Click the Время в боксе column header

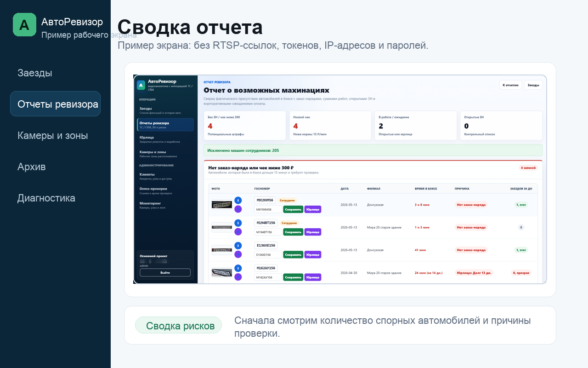[425, 189]
